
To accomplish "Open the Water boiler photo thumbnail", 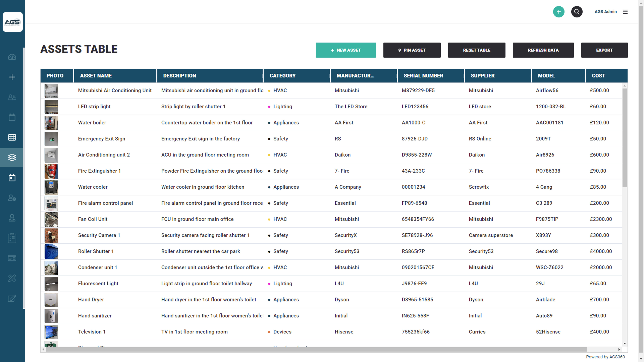I will 51,123.
